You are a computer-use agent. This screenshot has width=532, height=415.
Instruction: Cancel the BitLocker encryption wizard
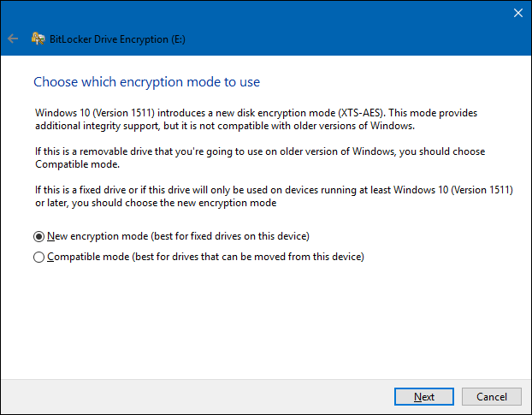[491, 396]
